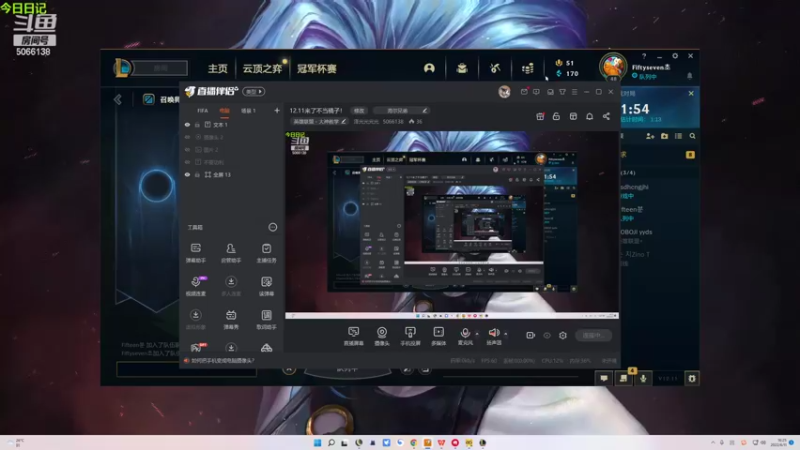This screenshot has width=800, height=450.
Task: Edit the 英雄联盟 category tag
Action: pos(319,121)
